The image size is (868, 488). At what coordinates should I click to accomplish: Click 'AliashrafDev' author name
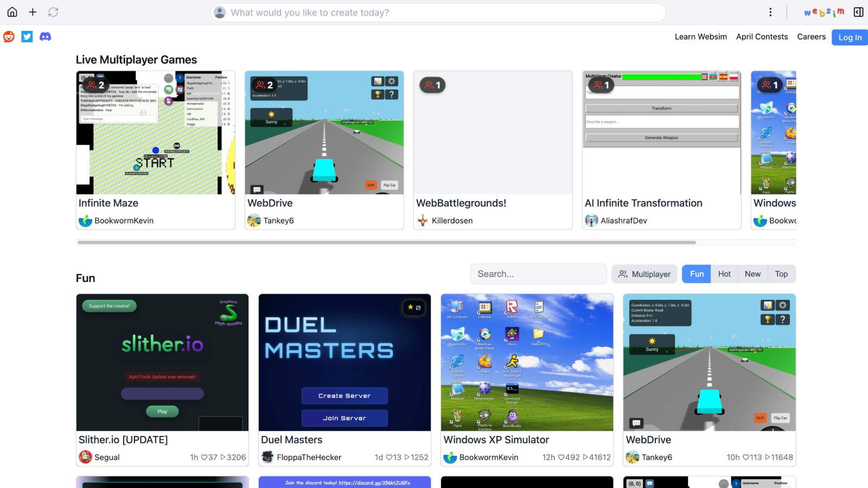point(624,221)
